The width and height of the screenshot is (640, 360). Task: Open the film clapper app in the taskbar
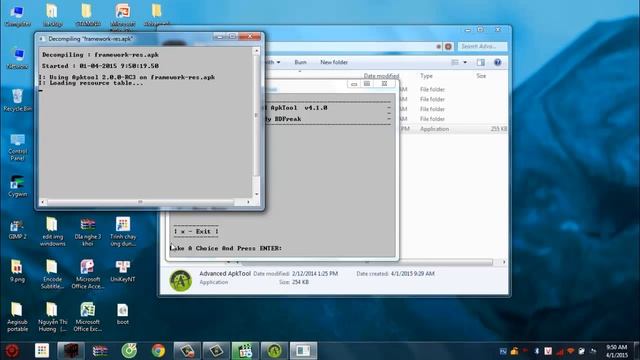[245, 351]
